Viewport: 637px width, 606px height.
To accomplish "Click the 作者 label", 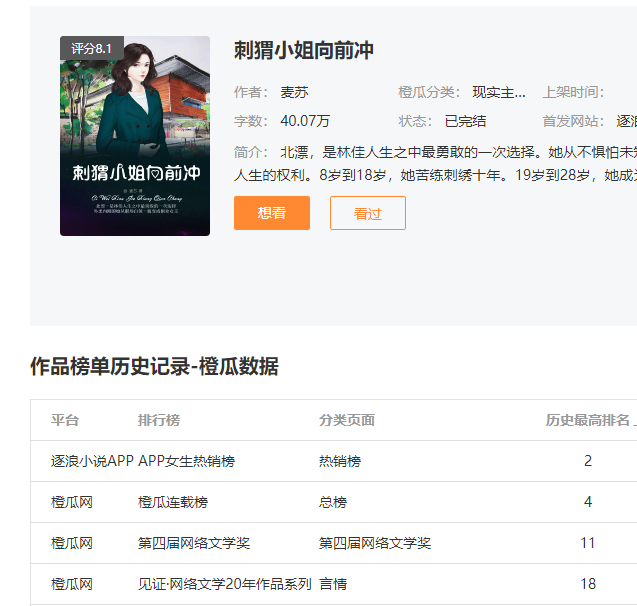I will click(251, 92).
